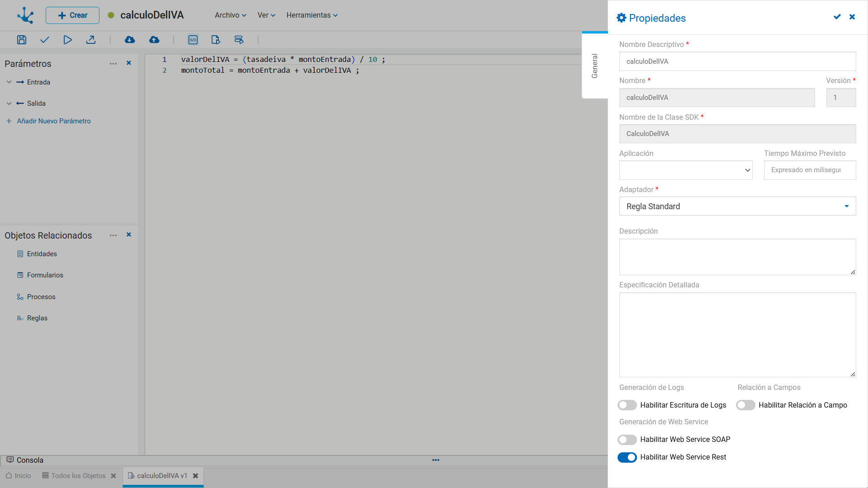Click the Procesos icon
Viewport: 868px width, 488px height.
(x=20, y=297)
